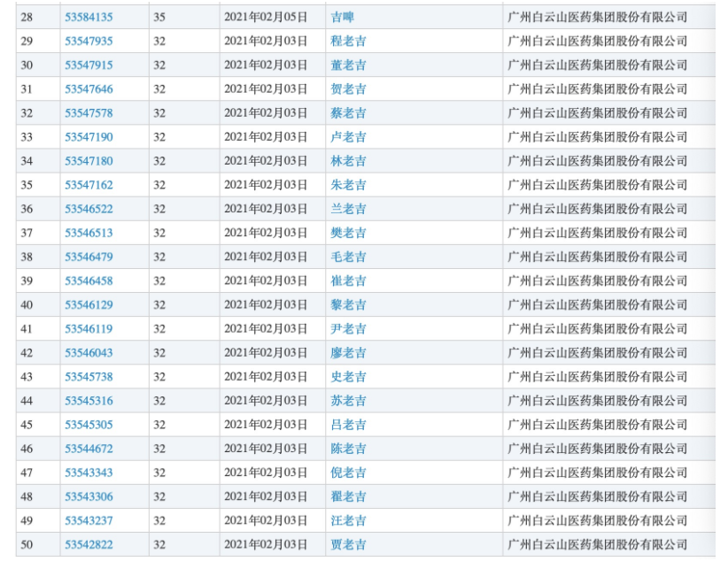Open application number 53546043

(x=89, y=352)
